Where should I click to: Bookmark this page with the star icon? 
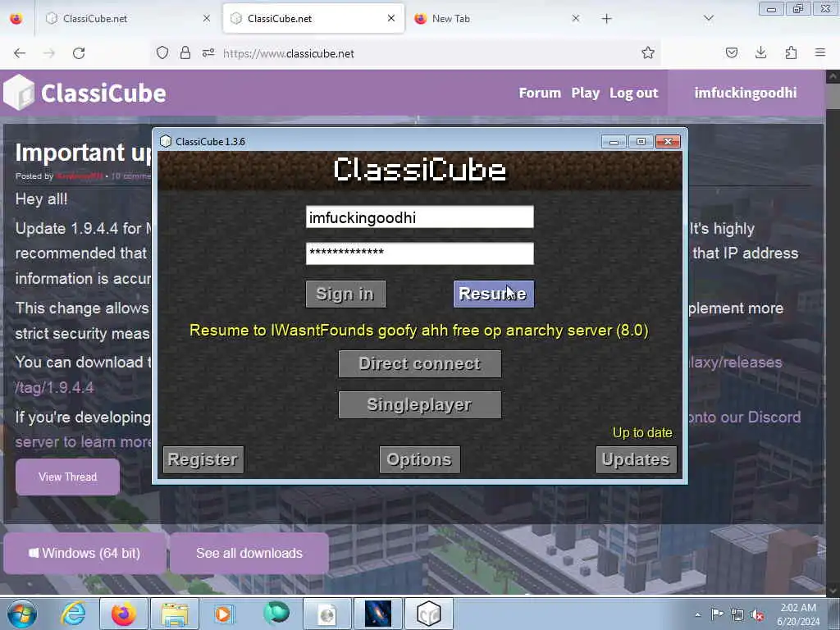click(648, 52)
